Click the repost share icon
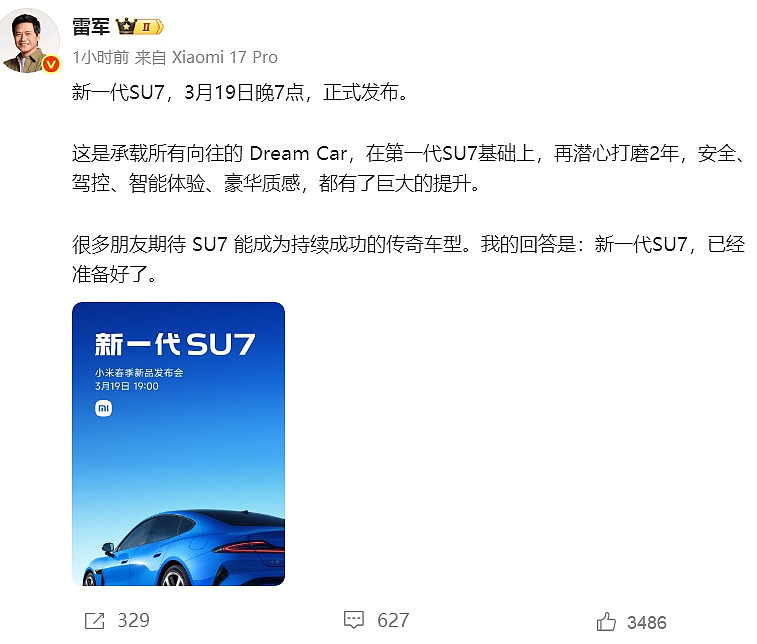Image resolution: width=757 pixels, height=644 pixels. [x=95, y=620]
